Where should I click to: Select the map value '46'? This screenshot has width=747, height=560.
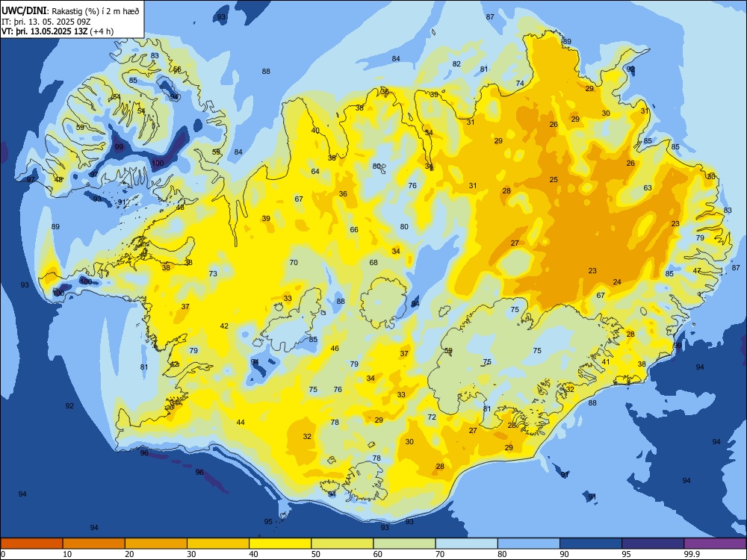335,349
